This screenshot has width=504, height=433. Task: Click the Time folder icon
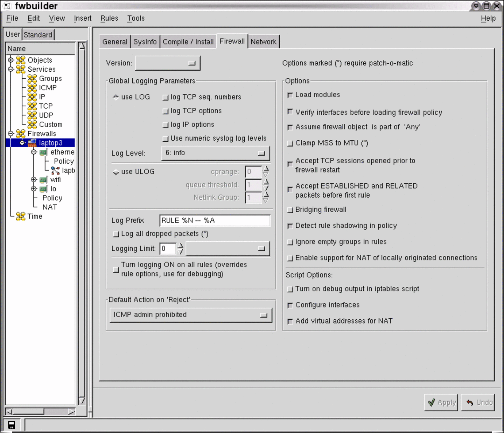tap(21, 216)
